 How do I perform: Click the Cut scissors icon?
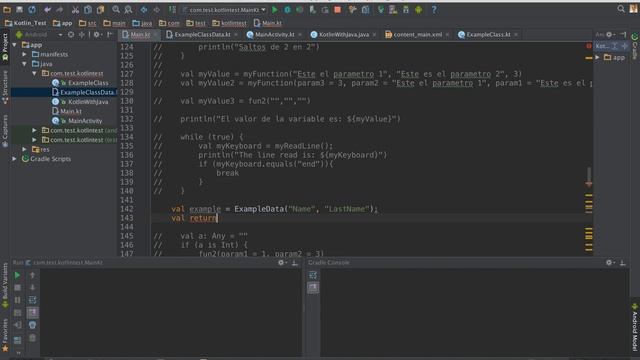[76, 9]
